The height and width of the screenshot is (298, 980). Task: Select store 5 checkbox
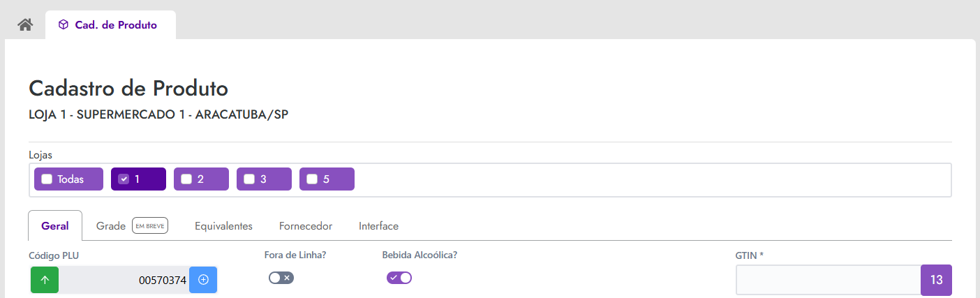pos(312,179)
